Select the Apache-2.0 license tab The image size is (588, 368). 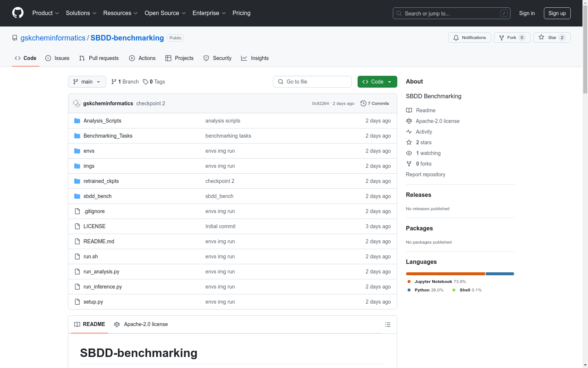coord(141,324)
